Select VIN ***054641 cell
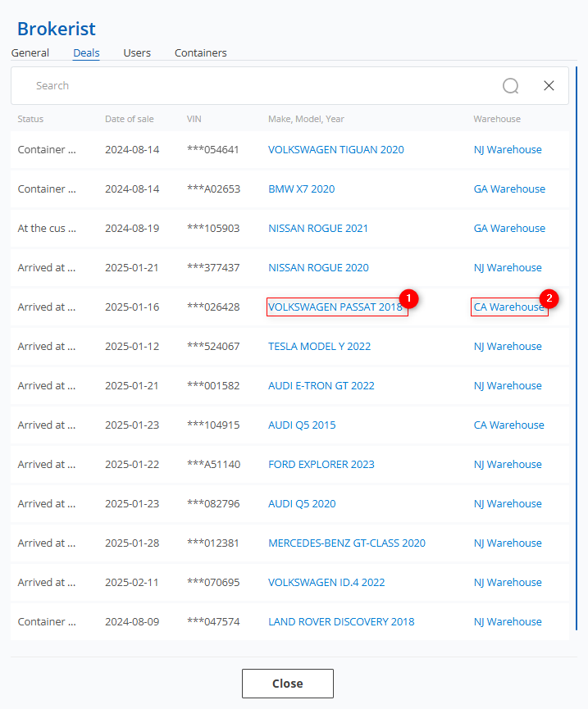Screen dimensions: 588x709 (x=213, y=150)
